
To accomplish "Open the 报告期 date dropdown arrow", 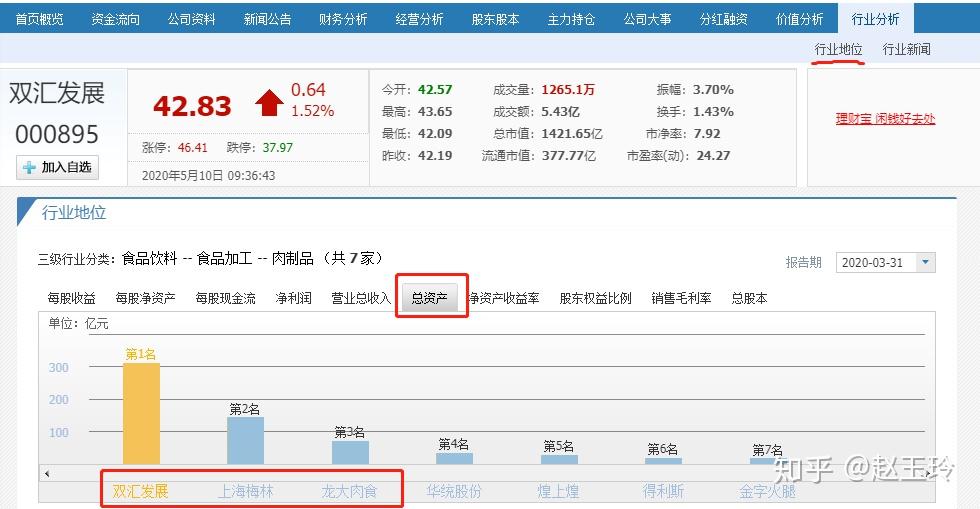I will tap(926, 263).
